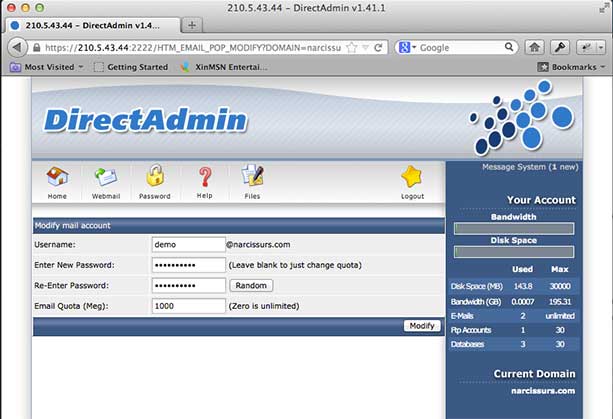
Task: Click the Ftp Accounts row label
Action: (471, 330)
